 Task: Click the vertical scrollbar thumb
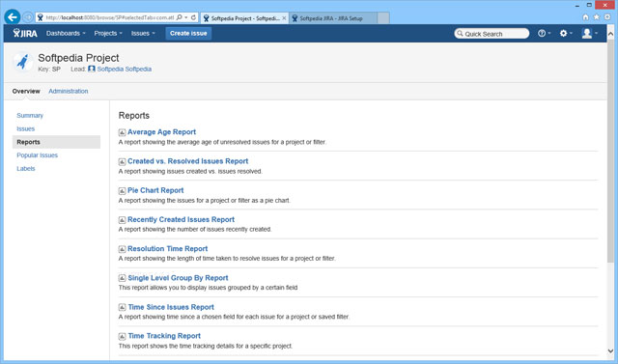tap(611, 151)
